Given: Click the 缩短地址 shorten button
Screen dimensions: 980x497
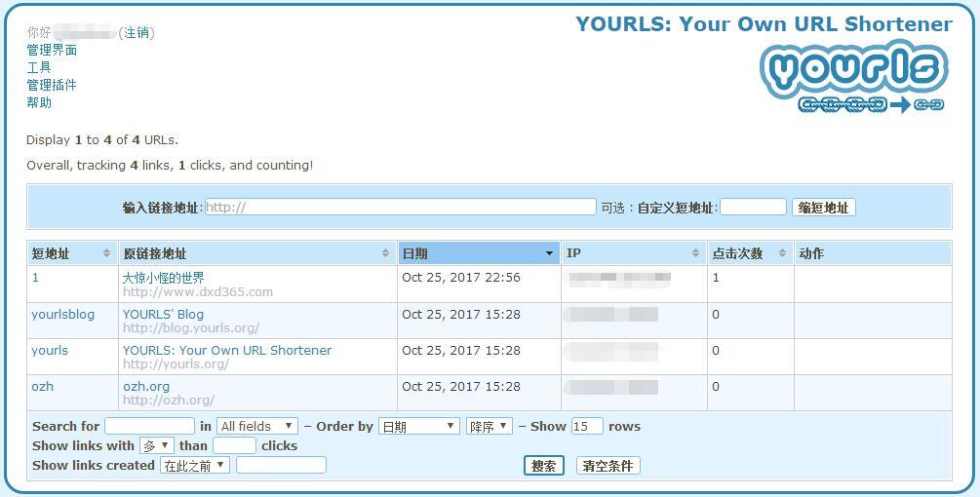Looking at the screenshot, I should pos(824,208).
